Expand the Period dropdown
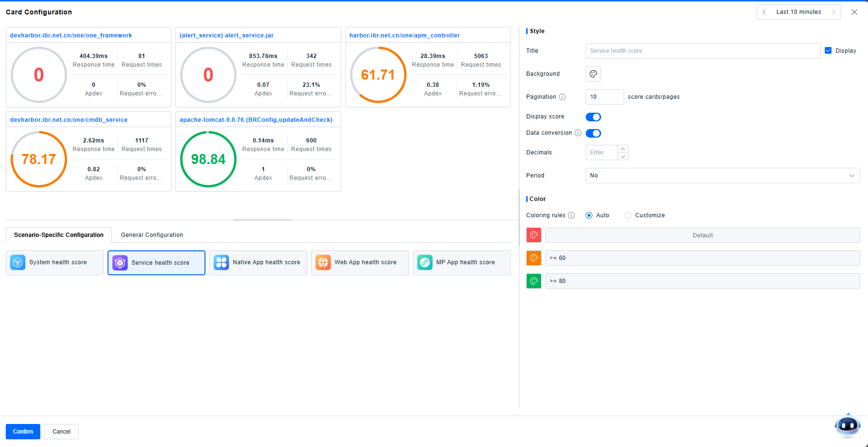The height and width of the screenshot is (447, 868). click(x=723, y=176)
